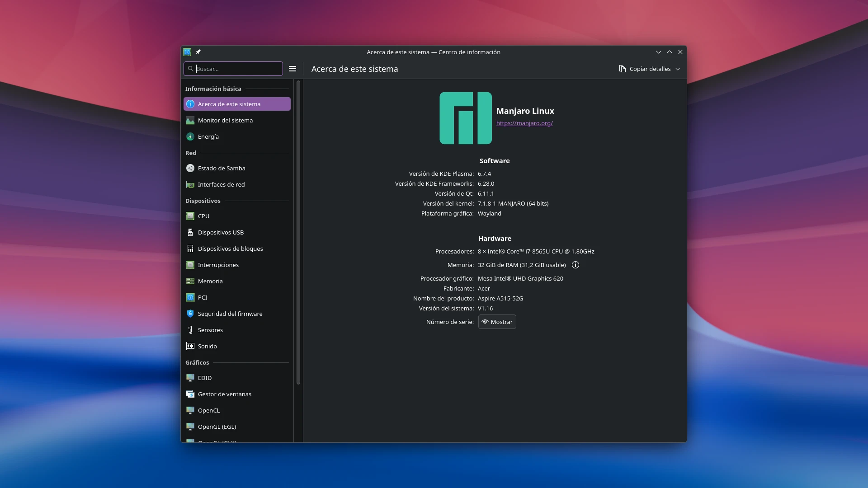Open the hamburger menu button
This screenshot has width=868, height=488.
coord(292,69)
